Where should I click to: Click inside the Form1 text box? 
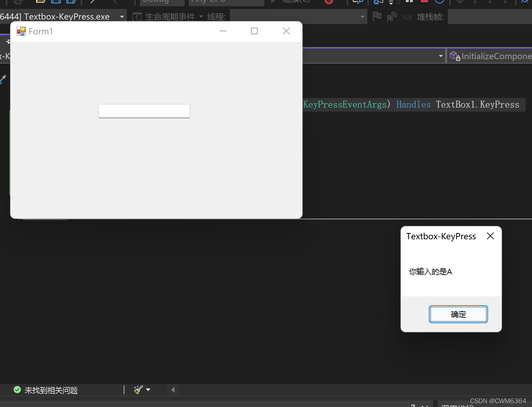(x=144, y=111)
